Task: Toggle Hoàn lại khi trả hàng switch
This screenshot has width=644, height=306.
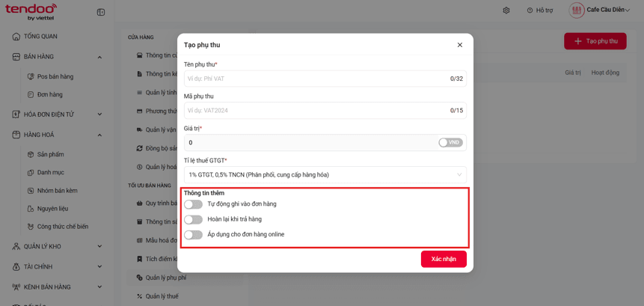Action: click(x=193, y=219)
